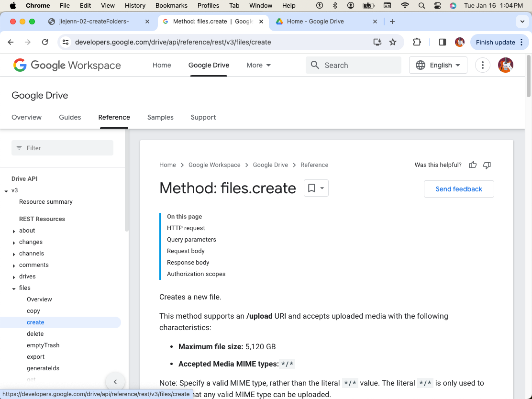Open the files copy method page

point(33,311)
